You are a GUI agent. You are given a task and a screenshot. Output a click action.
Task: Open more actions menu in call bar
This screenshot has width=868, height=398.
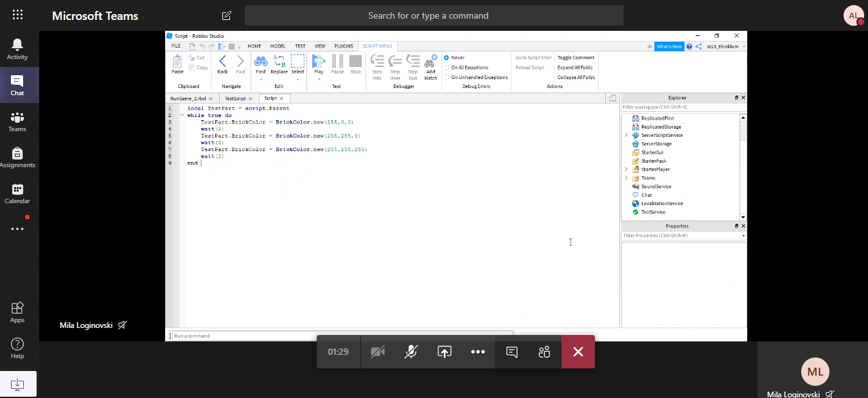point(478,352)
